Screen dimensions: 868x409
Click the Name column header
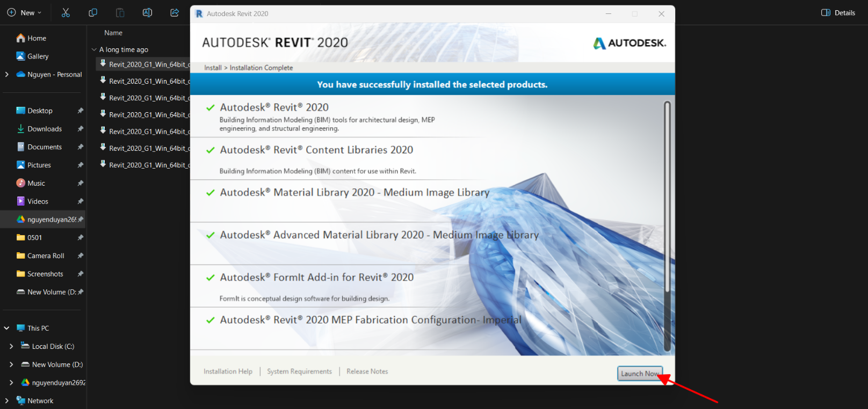click(113, 33)
